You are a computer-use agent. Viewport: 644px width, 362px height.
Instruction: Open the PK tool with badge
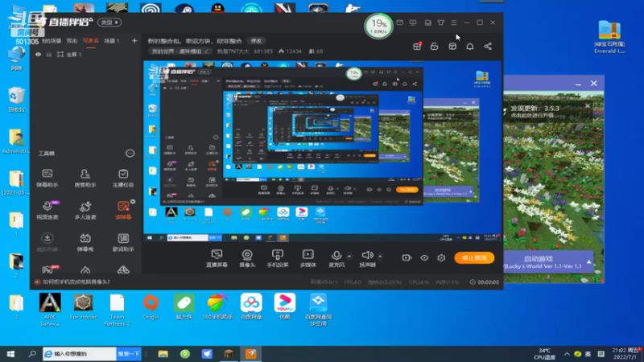[49, 269]
